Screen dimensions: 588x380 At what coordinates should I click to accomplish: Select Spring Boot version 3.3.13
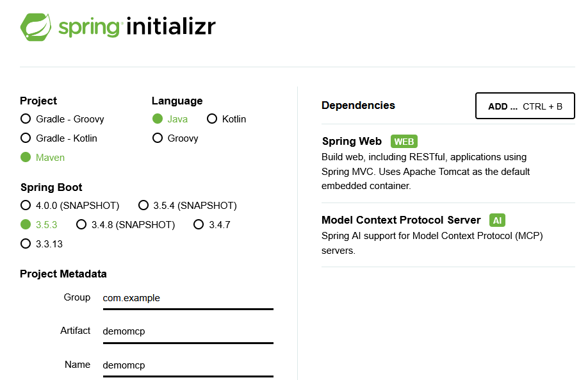(x=26, y=244)
